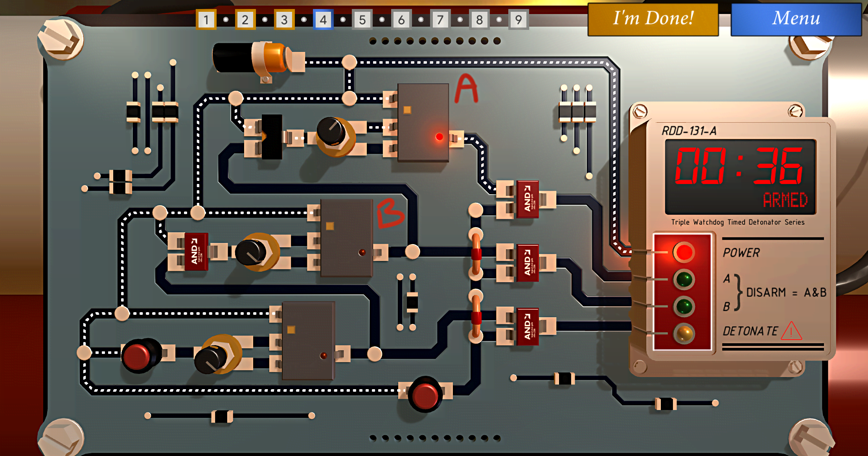The width and height of the screenshot is (868, 456).
Task: Click the 00:36 countdown timer display
Action: pos(739,165)
